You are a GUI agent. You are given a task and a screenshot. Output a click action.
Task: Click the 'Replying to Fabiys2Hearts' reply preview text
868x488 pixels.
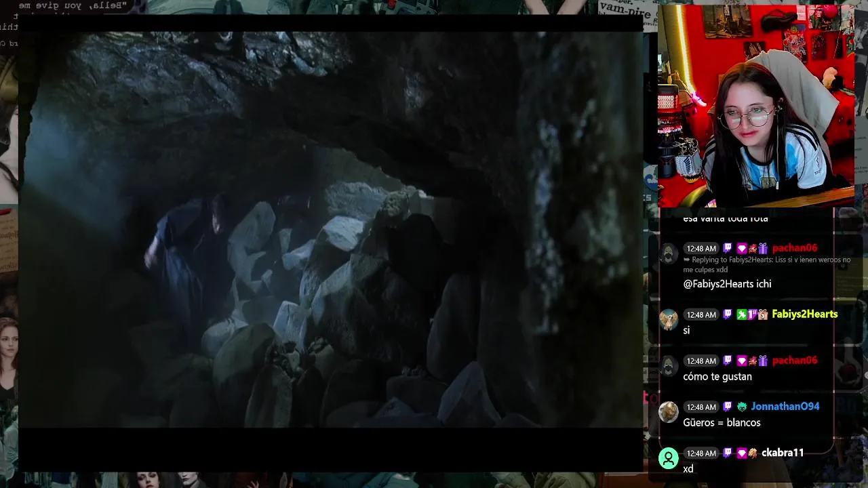coord(767,264)
